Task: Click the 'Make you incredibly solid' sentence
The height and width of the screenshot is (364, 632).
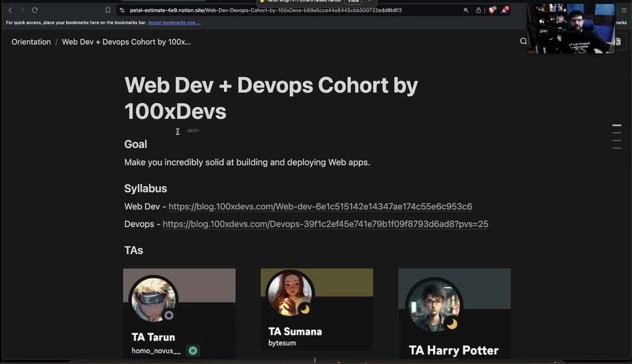Action: pyautogui.click(x=248, y=162)
